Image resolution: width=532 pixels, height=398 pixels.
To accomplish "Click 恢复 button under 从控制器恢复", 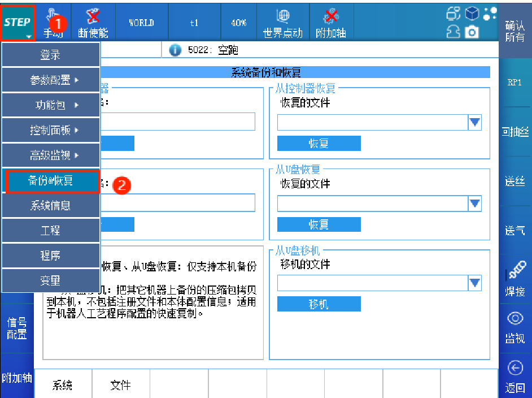I will pyautogui.click(x=319, y=144).
